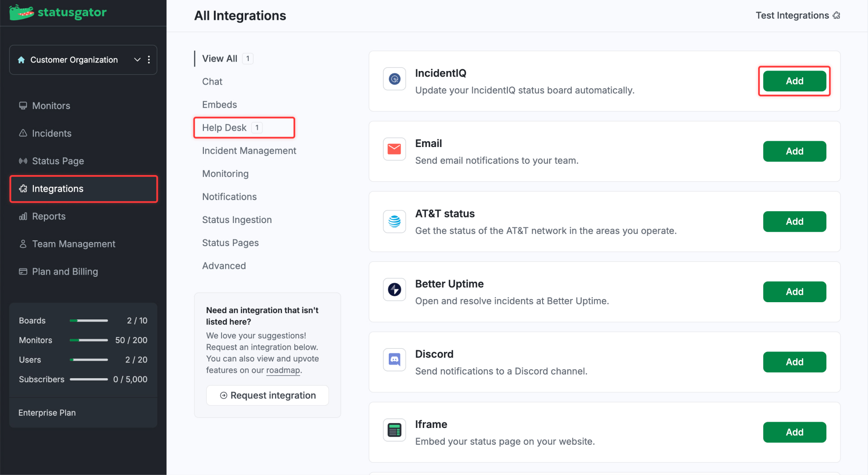Filter by Incident Management category
The image size is (868, 475).
(x=249, y=151)
